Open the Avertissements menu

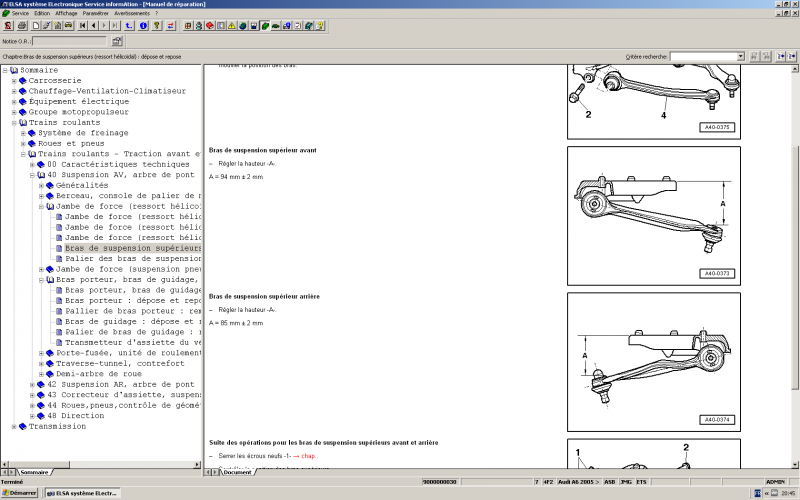pyautogui.click(x=131, y=13)
